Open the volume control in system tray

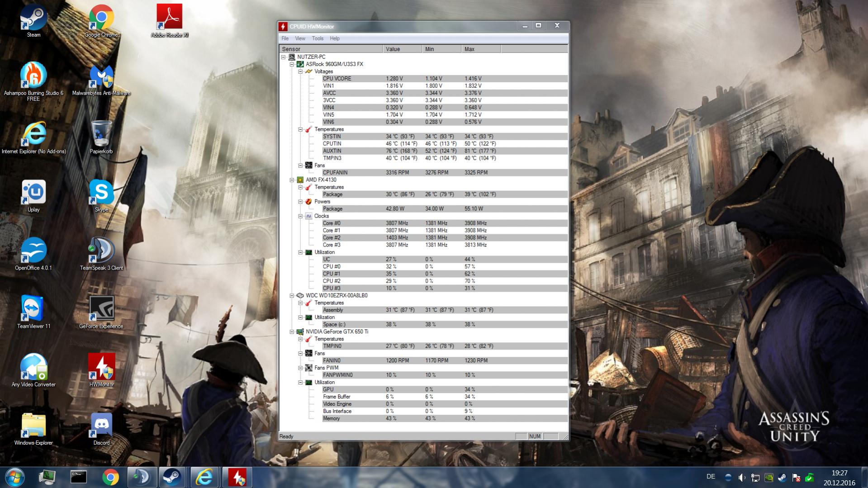(742, 478)
